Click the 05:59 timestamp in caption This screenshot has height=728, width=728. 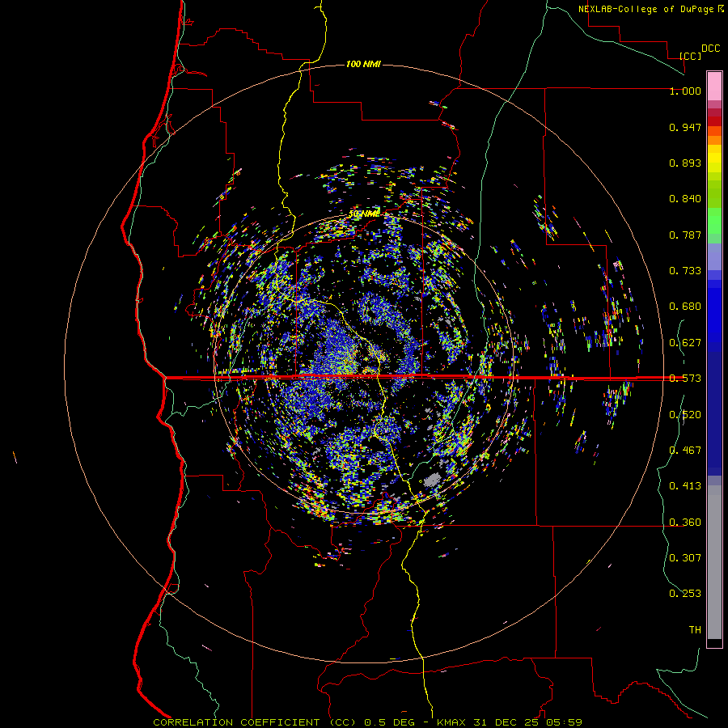pyautogui.click(x=563, y=722)
